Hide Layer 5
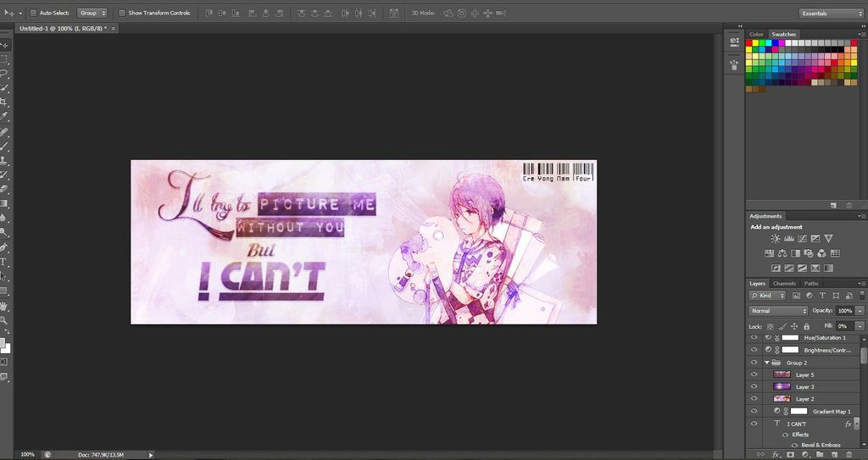This screenshot has width=868, height=460. click(754, 374)
